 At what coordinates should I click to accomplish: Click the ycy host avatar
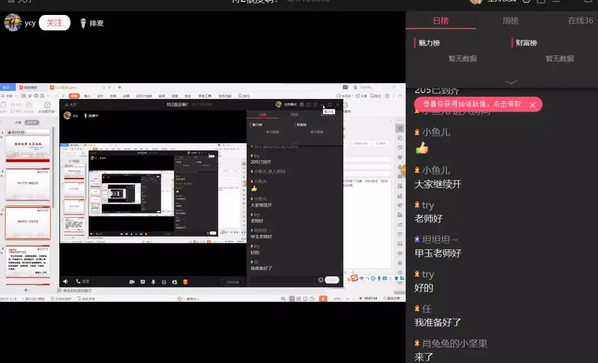pyautogui.click(x=13, y=22)
